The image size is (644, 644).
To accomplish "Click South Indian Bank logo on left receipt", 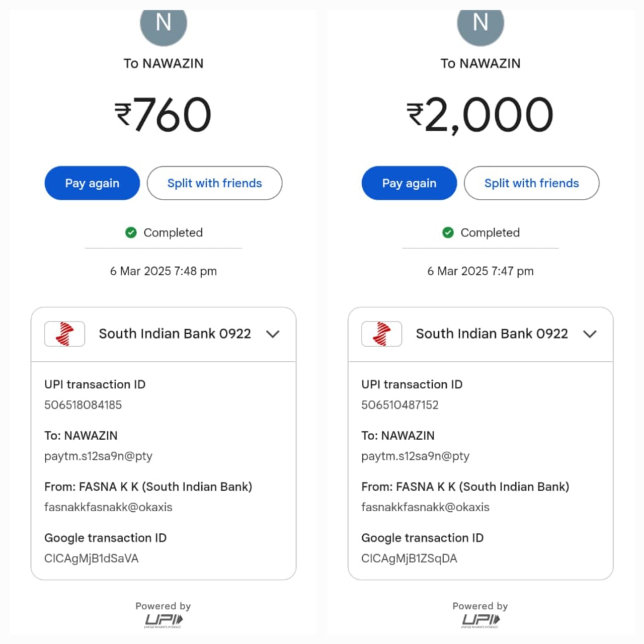I will [64, 334].
